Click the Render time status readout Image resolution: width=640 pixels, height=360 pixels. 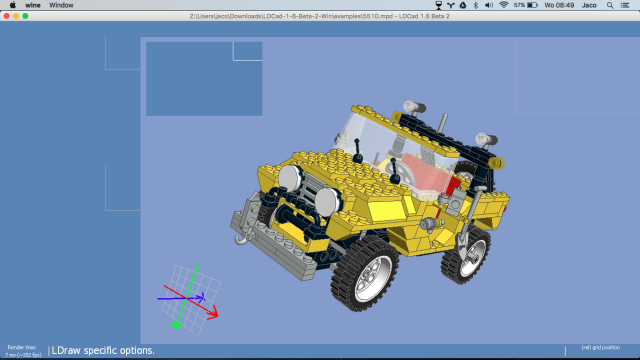pos(23,351)
